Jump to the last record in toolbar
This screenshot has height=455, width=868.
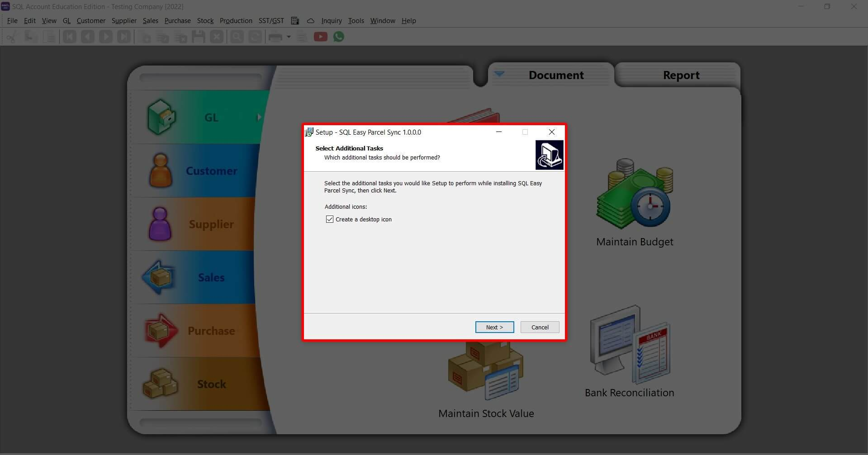[124, 37]
